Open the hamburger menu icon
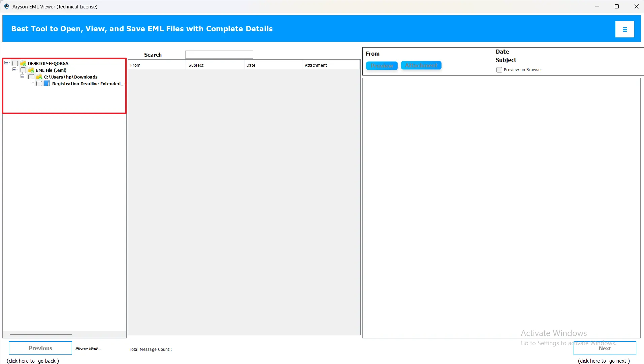This screenshot has height=364, width=644. click(624, 29)
